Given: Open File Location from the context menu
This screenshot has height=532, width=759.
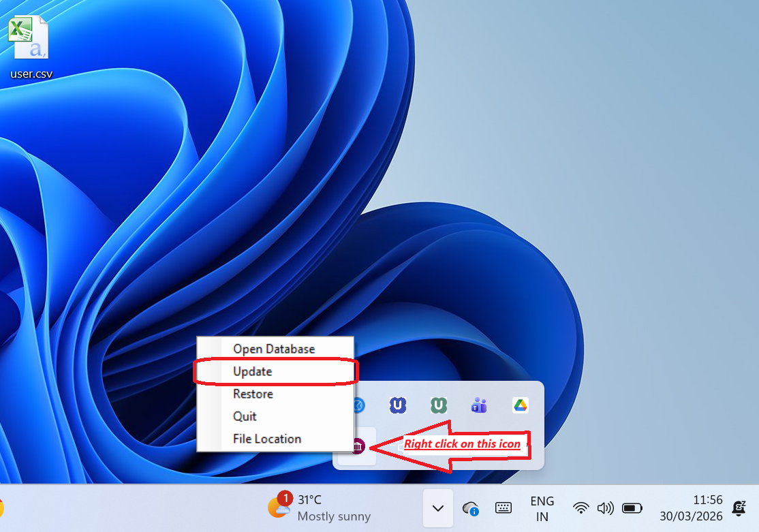Looking at the screenshot, I should (267, 439).
